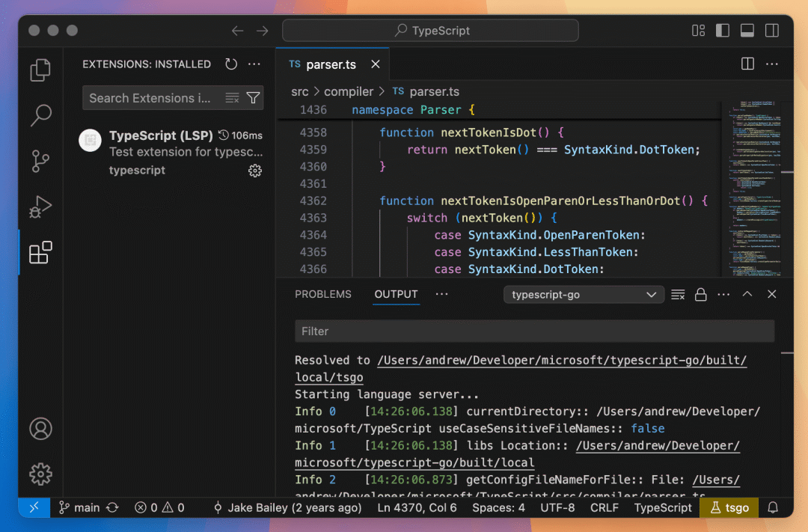Click line number 4362 in gutter
Image resolution: width=808 pixels, height=532 pixels.
tap(313, 201)
